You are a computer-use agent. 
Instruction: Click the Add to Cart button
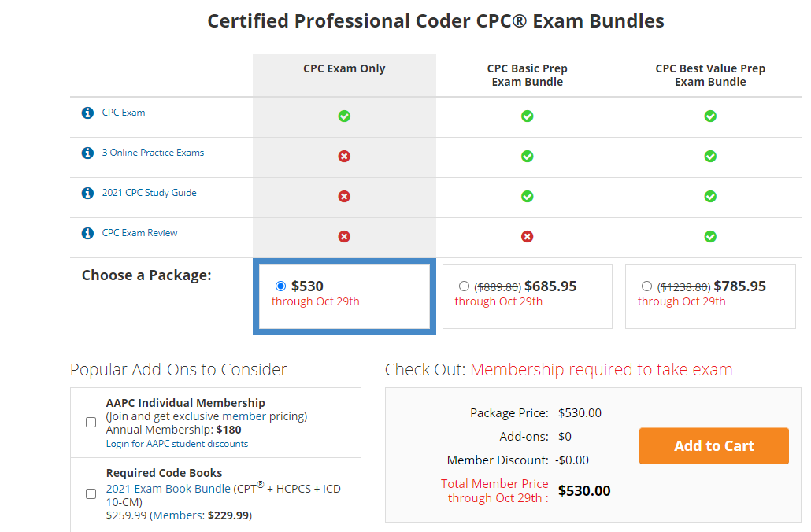pos(713,445)
